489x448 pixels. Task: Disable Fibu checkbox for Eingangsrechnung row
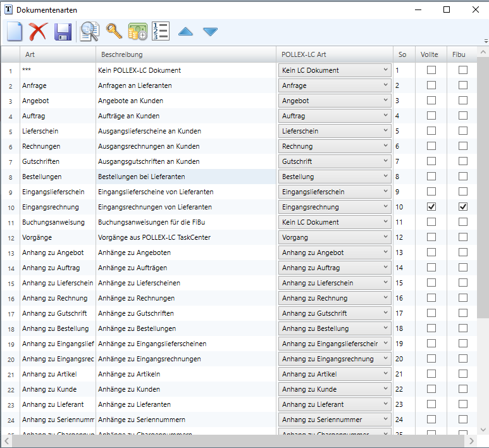463,207
